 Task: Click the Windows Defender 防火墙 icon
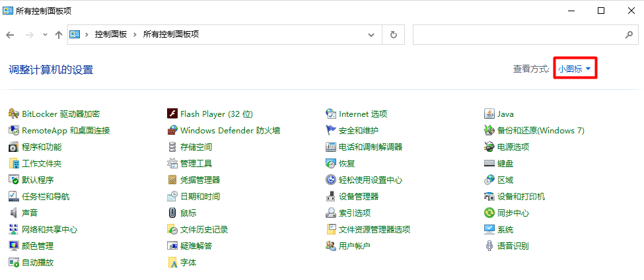click(x=172, y=131)
